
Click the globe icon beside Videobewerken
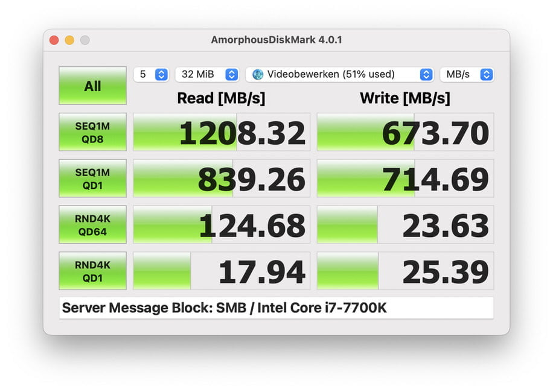(260, 74)
